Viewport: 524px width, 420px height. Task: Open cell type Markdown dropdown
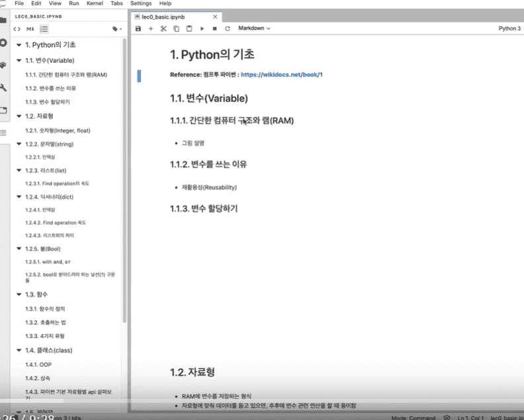pos(254,28)
